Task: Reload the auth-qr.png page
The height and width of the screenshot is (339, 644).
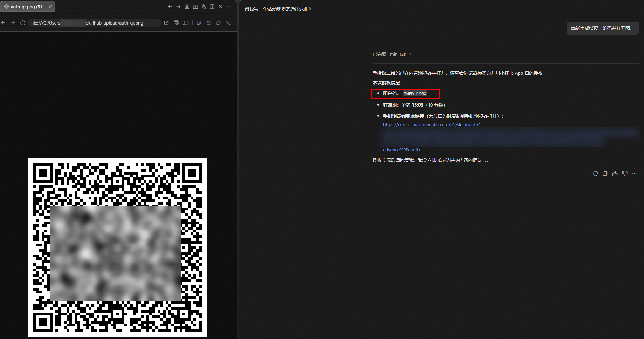Action: click(x=23, y=23)
